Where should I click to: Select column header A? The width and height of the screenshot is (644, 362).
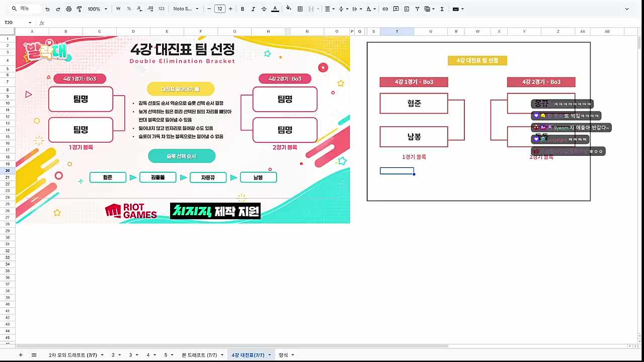click(32, 31)
